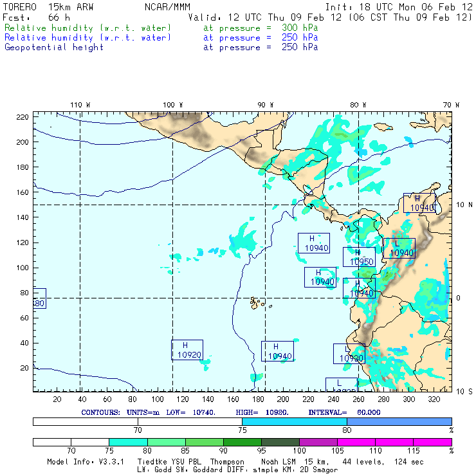Select the "H 10920" contour label box
The height and width of the screenshot is (476, 476).
click(x=187, y=350)
